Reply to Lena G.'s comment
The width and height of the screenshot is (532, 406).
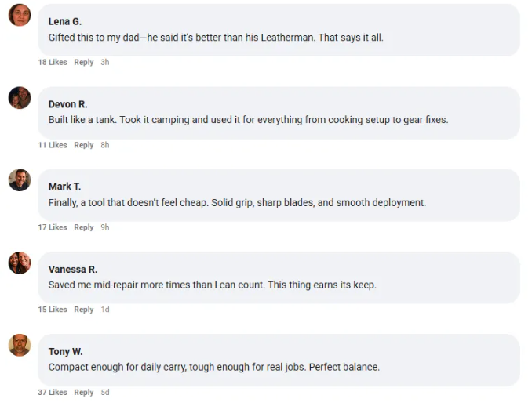click(84, 63)
